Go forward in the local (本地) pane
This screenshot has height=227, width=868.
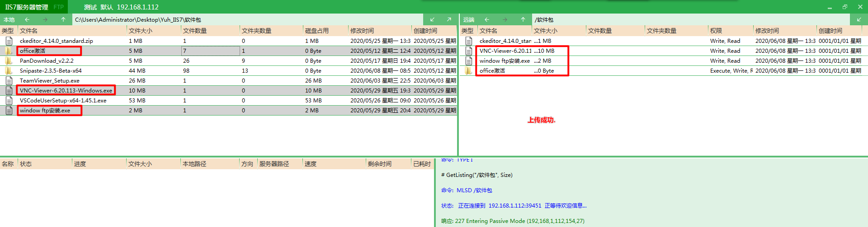click(45, 19)
